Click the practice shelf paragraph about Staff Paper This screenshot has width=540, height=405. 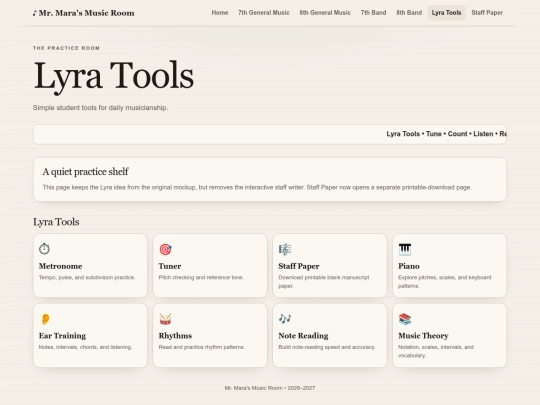pyautogui.click(x=257, y=187)
